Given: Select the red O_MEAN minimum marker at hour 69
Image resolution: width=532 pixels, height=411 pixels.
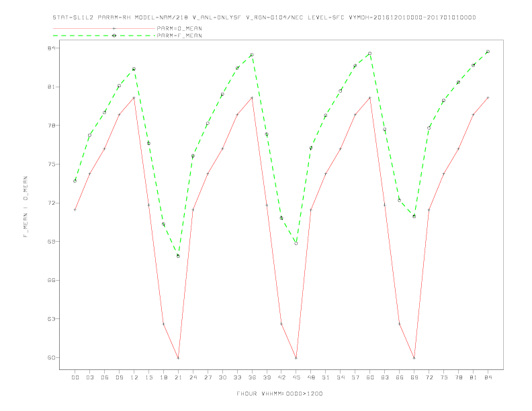Looking at the screenshot, I should (x=414, y=358).
